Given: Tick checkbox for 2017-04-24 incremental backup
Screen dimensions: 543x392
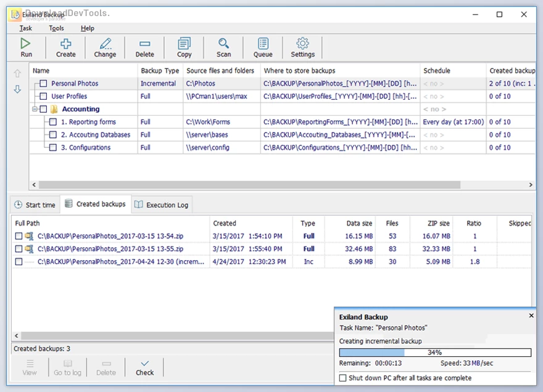Looking at the screenshot, I should 19,261.
